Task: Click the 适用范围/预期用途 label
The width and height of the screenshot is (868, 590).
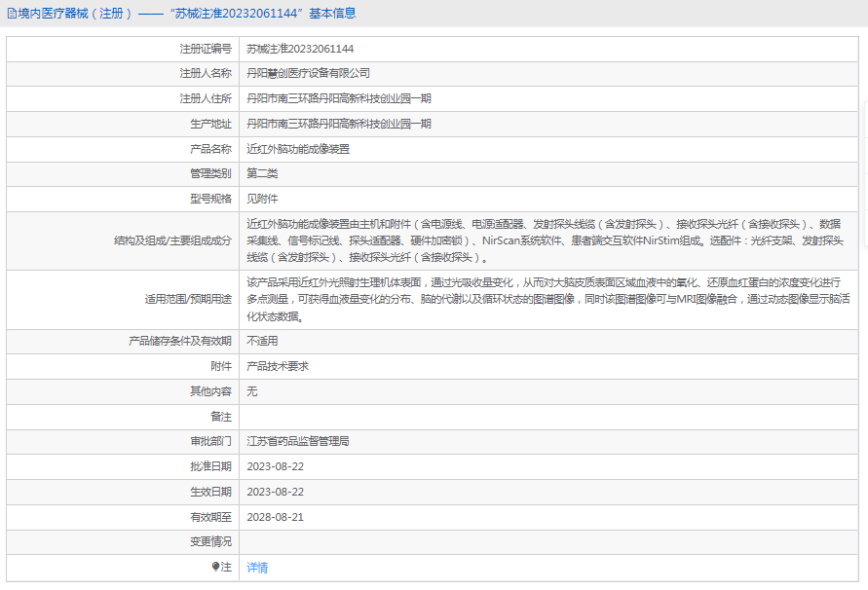Action: (x=188, y=300)
